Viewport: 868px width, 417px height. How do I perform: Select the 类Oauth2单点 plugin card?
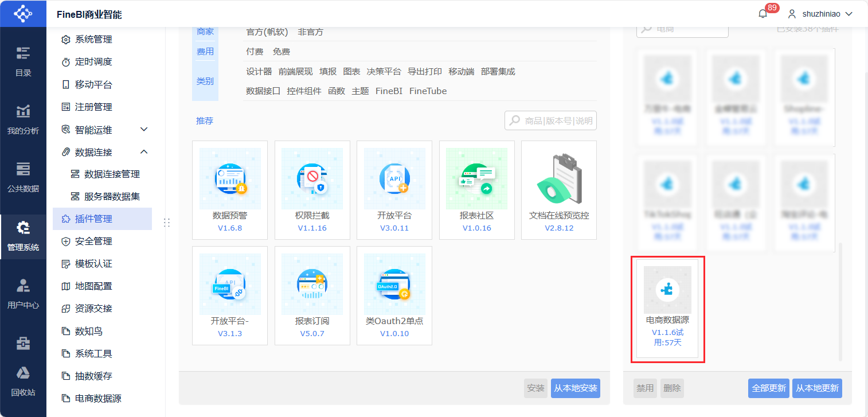point(394,295)
